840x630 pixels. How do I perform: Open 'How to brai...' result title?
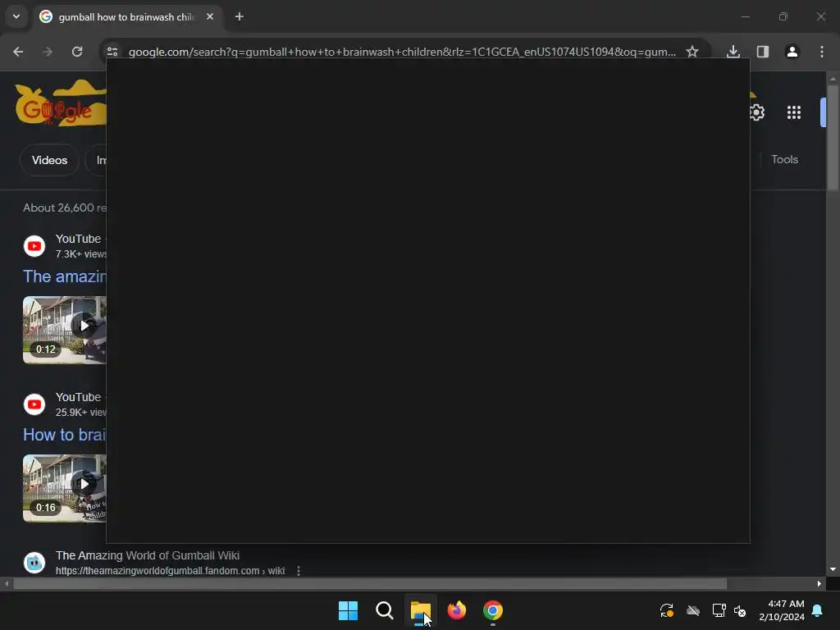[x=64, y=435]
